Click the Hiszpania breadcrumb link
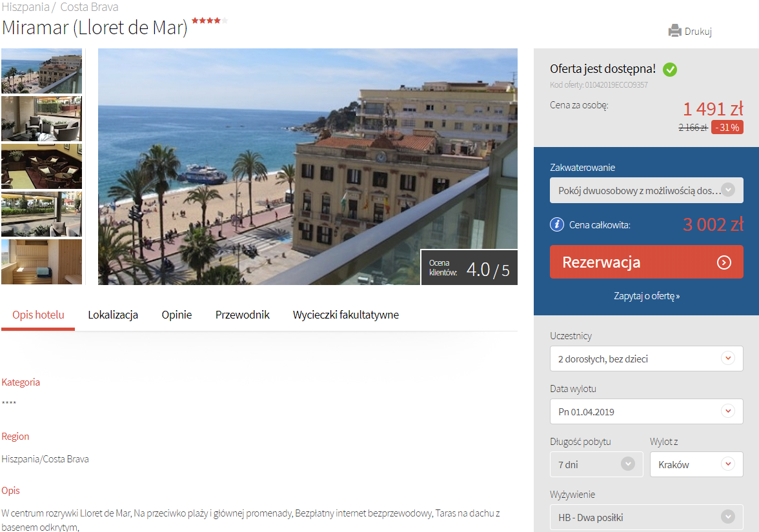 25,8
